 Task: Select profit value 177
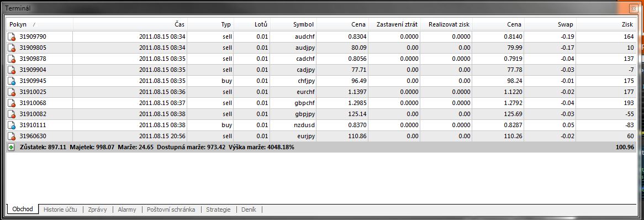click(629, 92)
